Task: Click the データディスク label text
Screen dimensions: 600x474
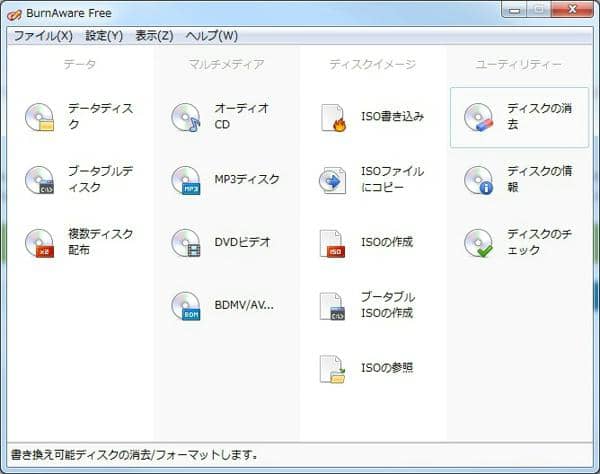Action: pyautogui.click(x=100, y=116)
